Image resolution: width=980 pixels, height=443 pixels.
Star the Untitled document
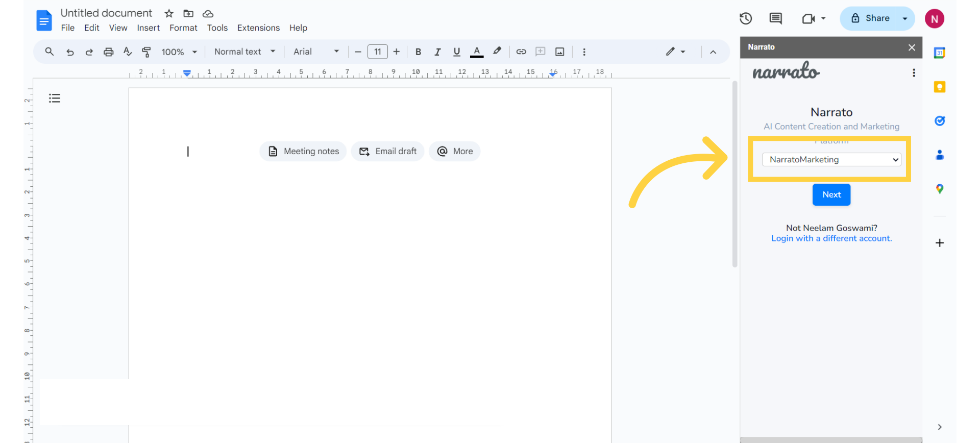tap(169, 13)
